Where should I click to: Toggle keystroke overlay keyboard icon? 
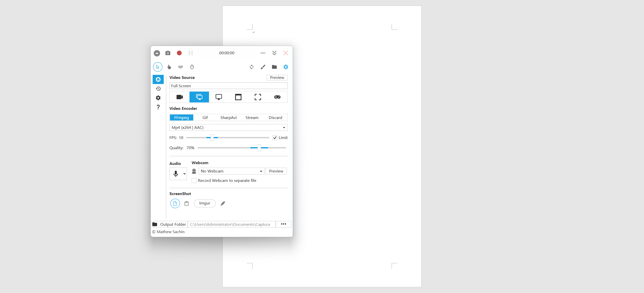point(180,67)
